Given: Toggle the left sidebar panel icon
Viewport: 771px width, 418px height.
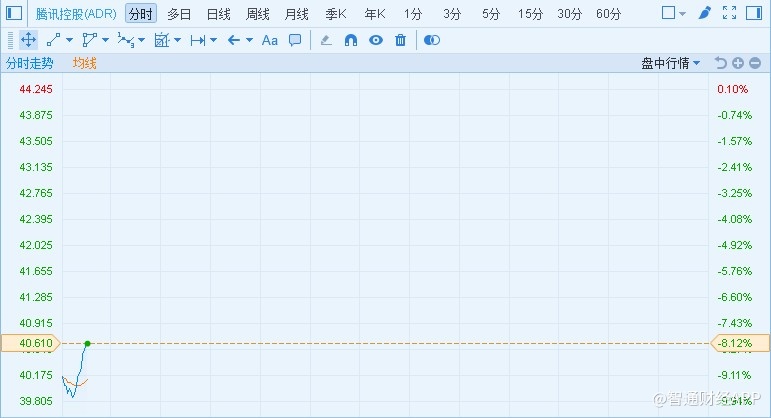Looking at the screenshot, I should [14, 13].
